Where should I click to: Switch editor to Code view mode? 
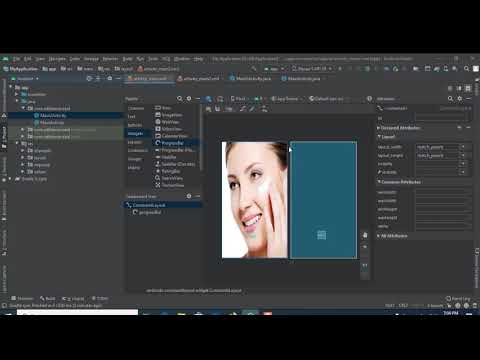tap(450, 88)
